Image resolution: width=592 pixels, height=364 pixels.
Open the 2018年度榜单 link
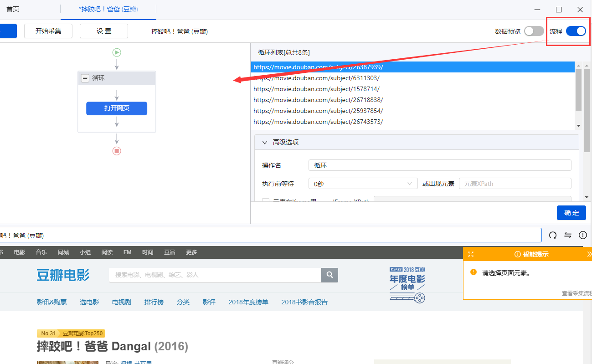click(248, 302)
